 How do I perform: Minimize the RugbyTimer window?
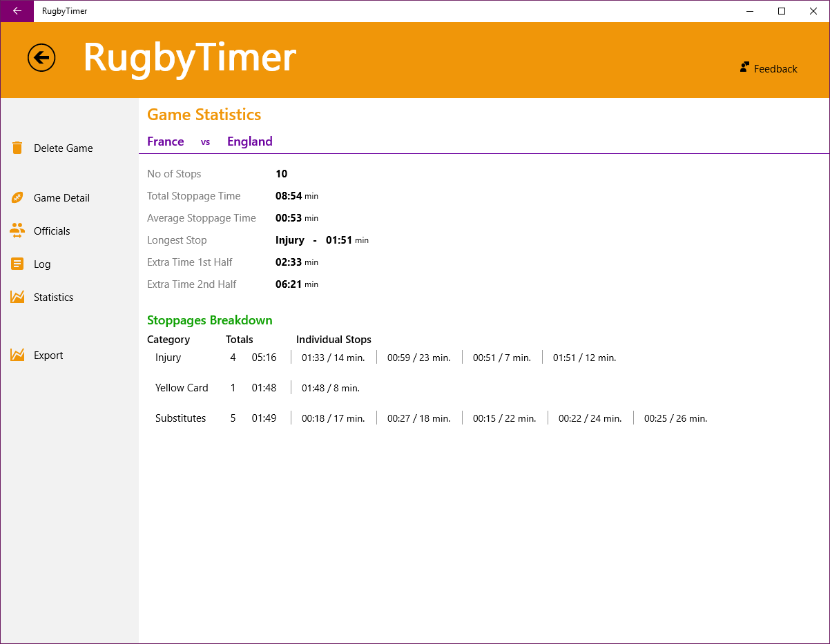click(x=750, y=11)
